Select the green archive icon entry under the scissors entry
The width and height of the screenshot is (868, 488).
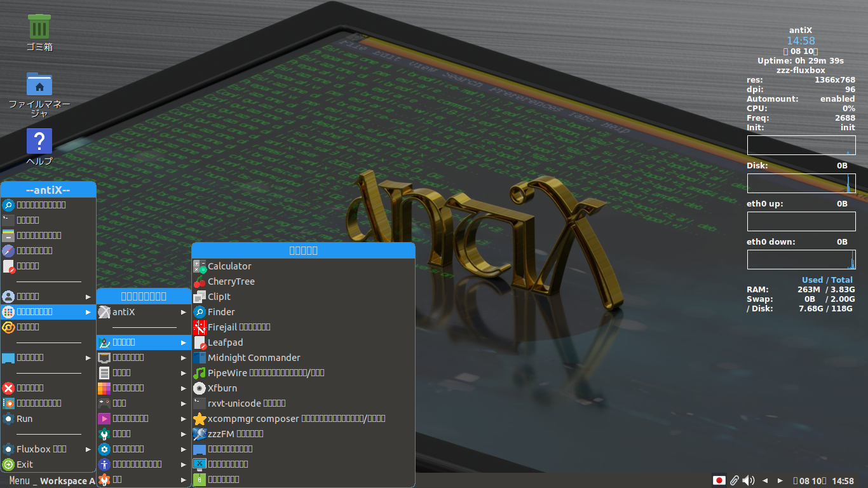click(x=303, y=480)
